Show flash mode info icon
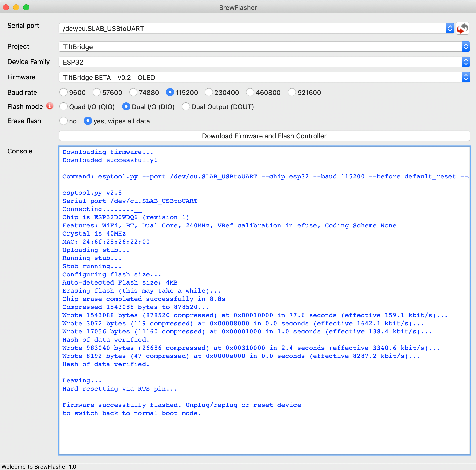Image resolution: width=476 pixels, height=470 pixels. tap(50, 106)
